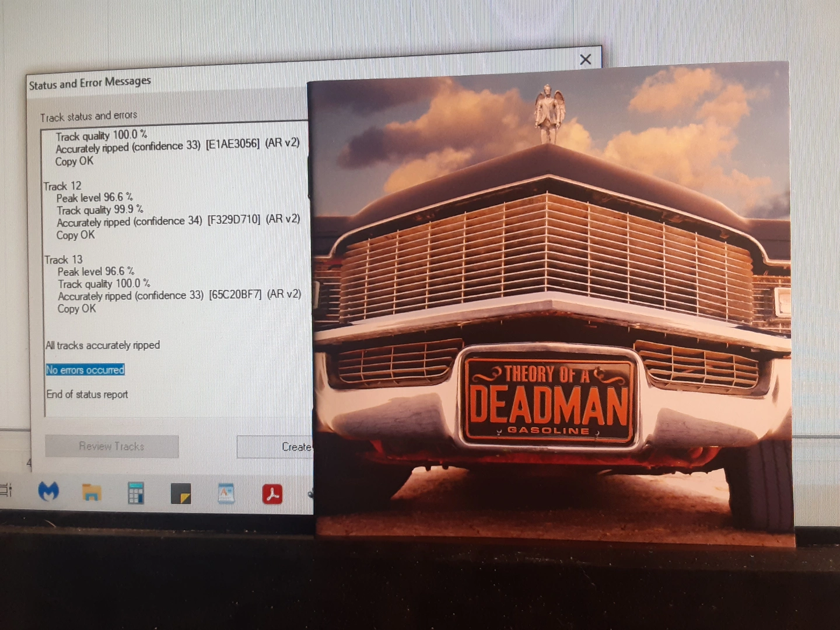Select the confidence 33 [65C20BF7] line
The height and width of the screenshot is (630, 840).
point(180,296)
